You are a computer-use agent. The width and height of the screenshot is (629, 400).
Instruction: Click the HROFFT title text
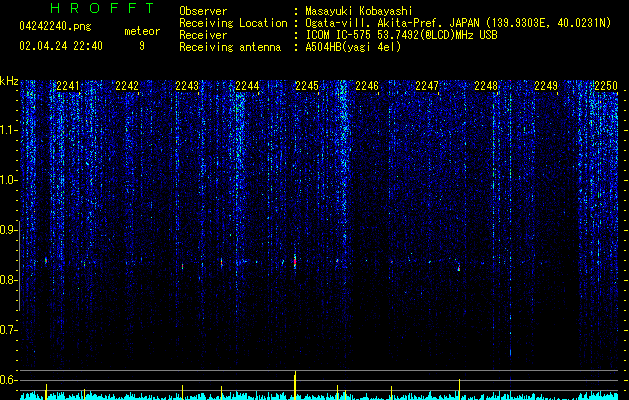pos(103,8)
